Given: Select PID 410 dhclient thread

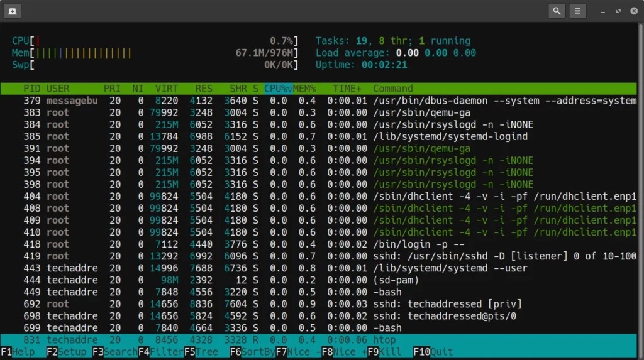Looking at the screenshot, I should tap(319, 232).
